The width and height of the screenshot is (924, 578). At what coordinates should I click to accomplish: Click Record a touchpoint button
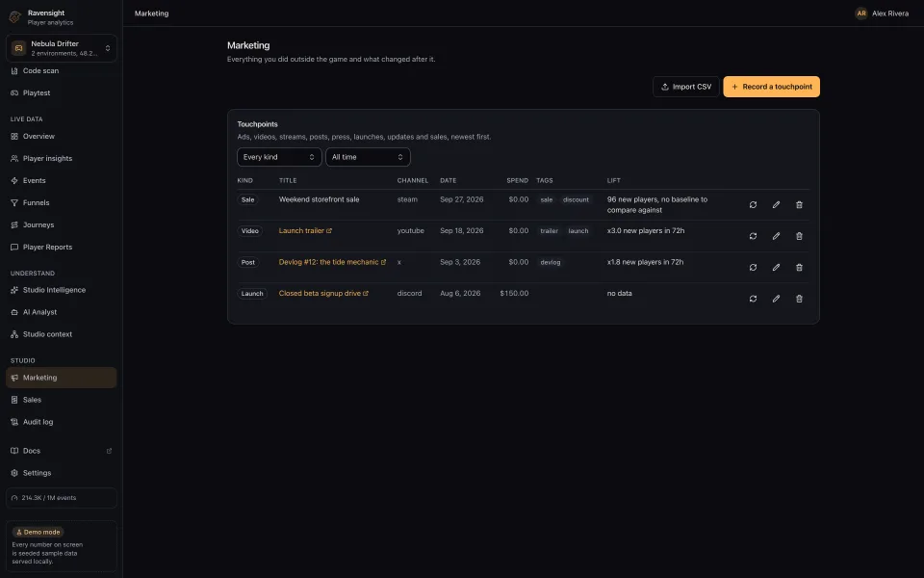click(771, 87)
